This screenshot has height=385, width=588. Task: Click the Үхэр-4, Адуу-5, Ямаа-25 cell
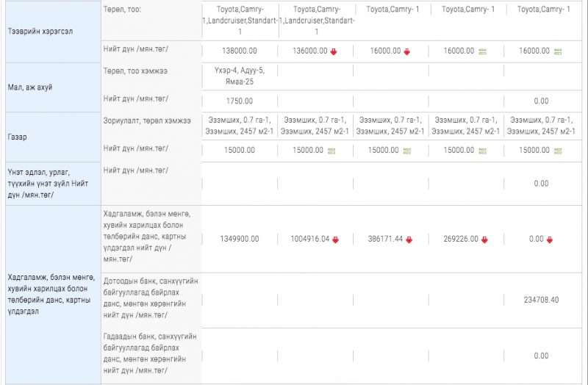pyautogui.click(x=239, y=76)
